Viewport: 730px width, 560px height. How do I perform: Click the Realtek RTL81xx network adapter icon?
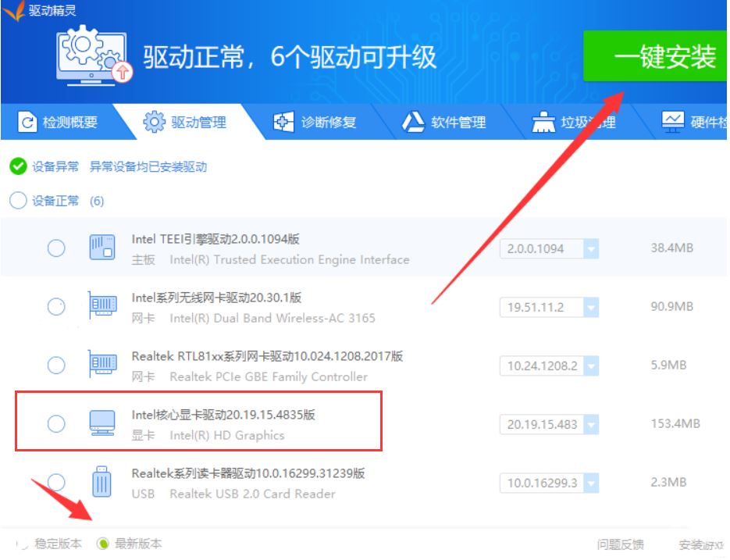(102, 364)
